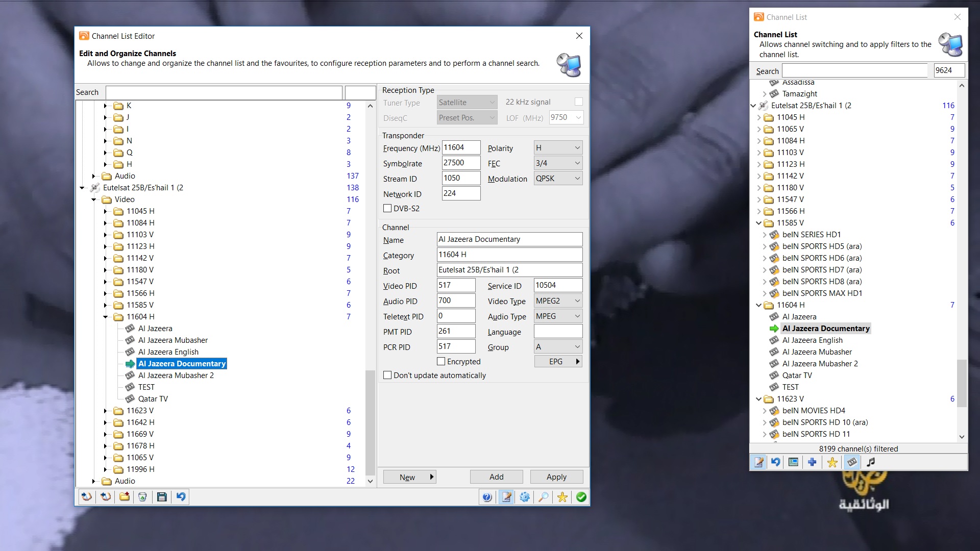Click the recycle bin delete icon
The height and width of the screenshot is (551, 980).
143,497
